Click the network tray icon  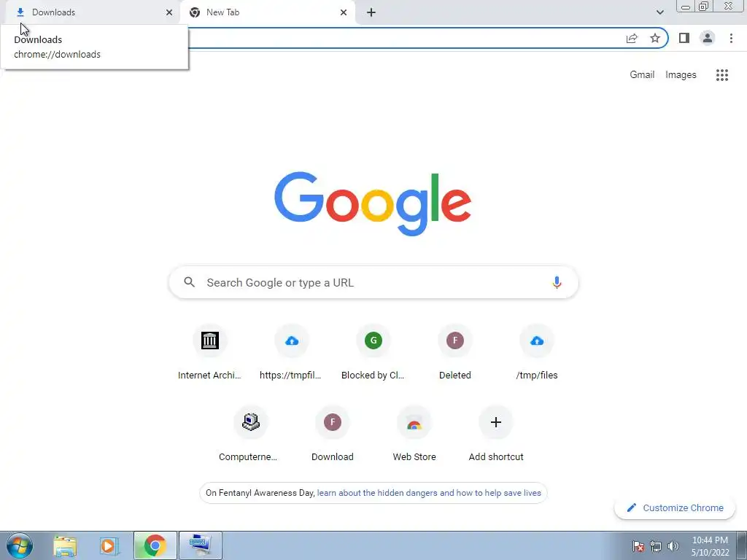point(656,546)
